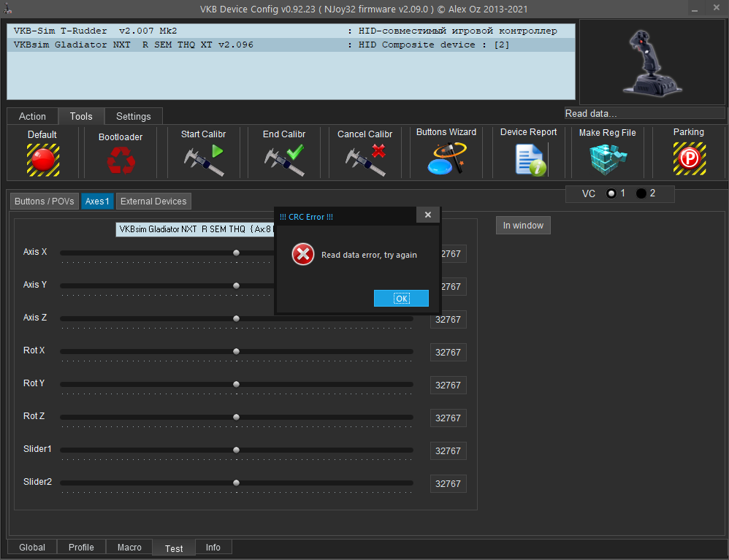Click the Slider2 value field 32767
Image resolution: width=729 pixels, height=560 pixels.
click(x=449, y=484)
